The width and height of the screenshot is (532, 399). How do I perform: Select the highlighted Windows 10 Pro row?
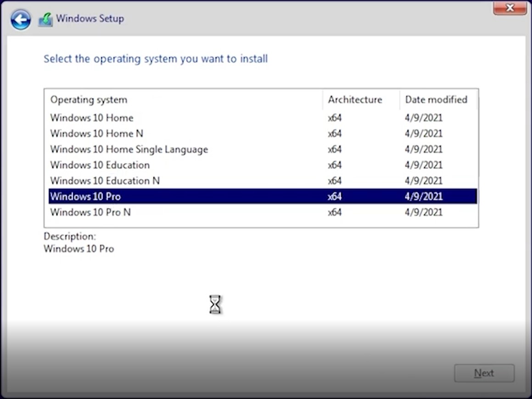(263, 196)
